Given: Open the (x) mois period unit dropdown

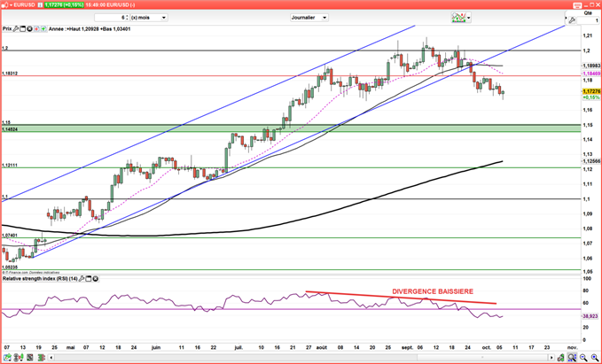Looking at the screenshot, I should click(149, 18).
